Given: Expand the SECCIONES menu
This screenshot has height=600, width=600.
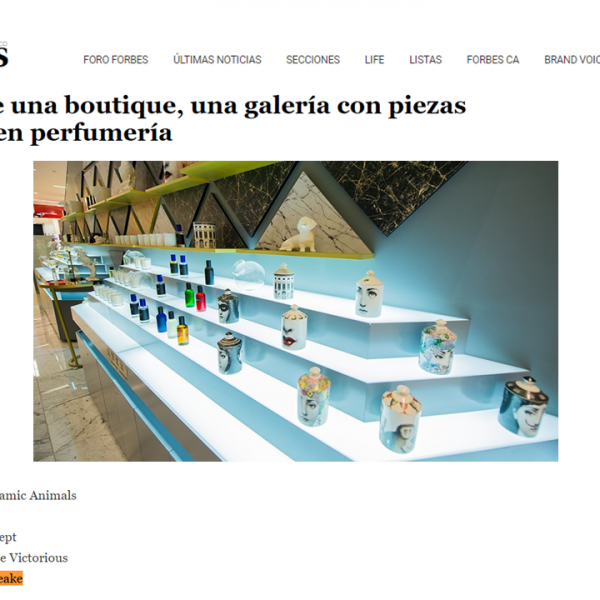Looking at the screenshot, I should pos(313,60).
